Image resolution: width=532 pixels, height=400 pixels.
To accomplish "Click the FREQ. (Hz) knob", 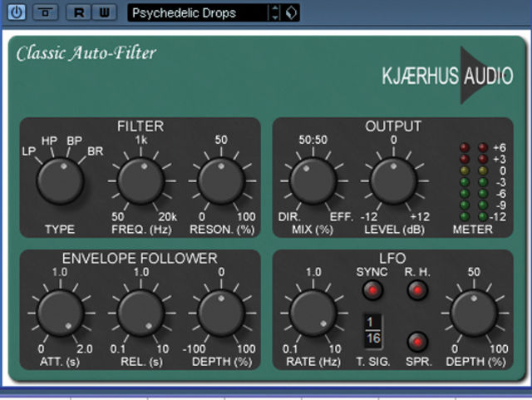I will [140, 181].
